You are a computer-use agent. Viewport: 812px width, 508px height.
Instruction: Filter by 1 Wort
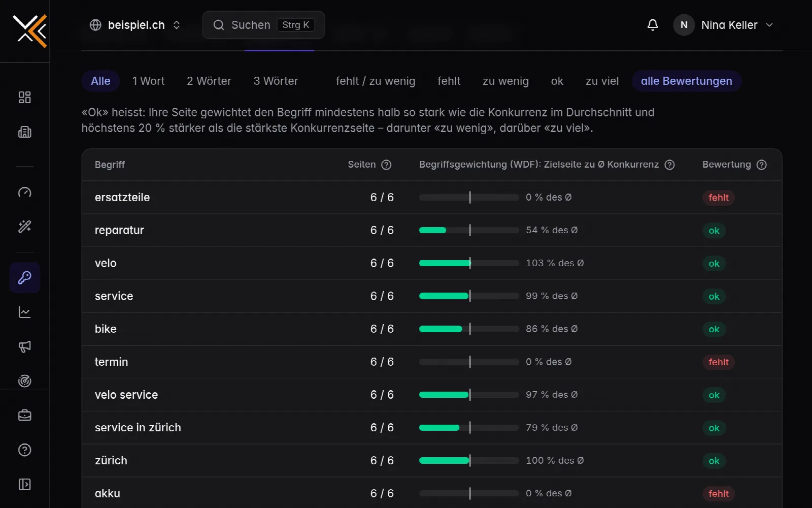[148, 81]
